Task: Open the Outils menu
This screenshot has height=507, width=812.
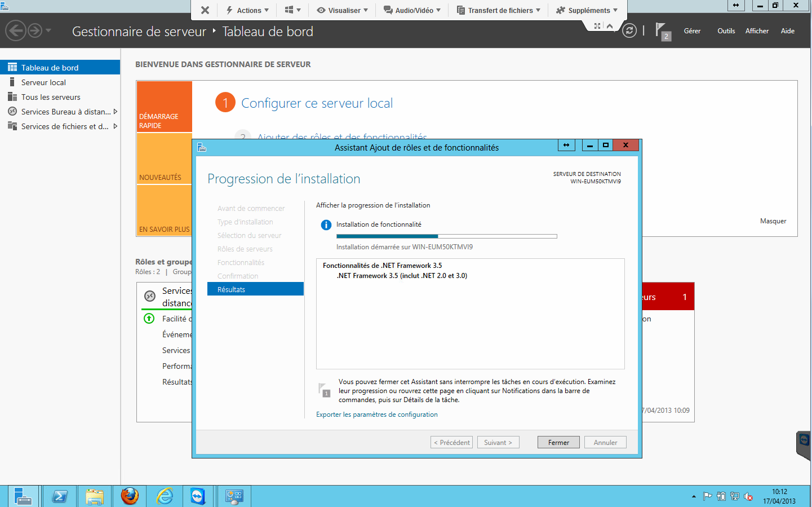Action: pos(726,31)
